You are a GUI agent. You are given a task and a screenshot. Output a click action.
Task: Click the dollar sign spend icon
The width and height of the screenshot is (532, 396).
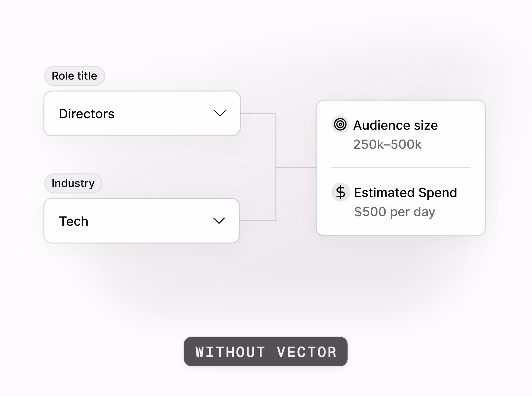340,192
